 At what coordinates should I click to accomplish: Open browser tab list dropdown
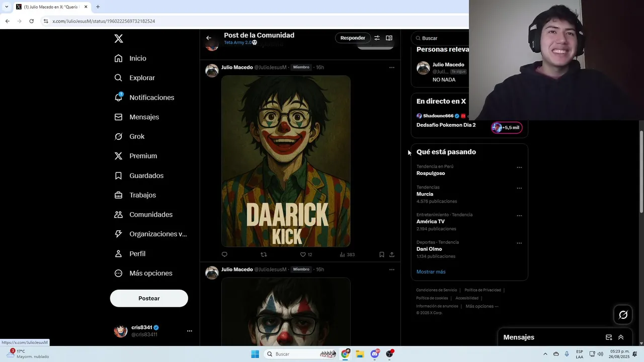[7, 7]
